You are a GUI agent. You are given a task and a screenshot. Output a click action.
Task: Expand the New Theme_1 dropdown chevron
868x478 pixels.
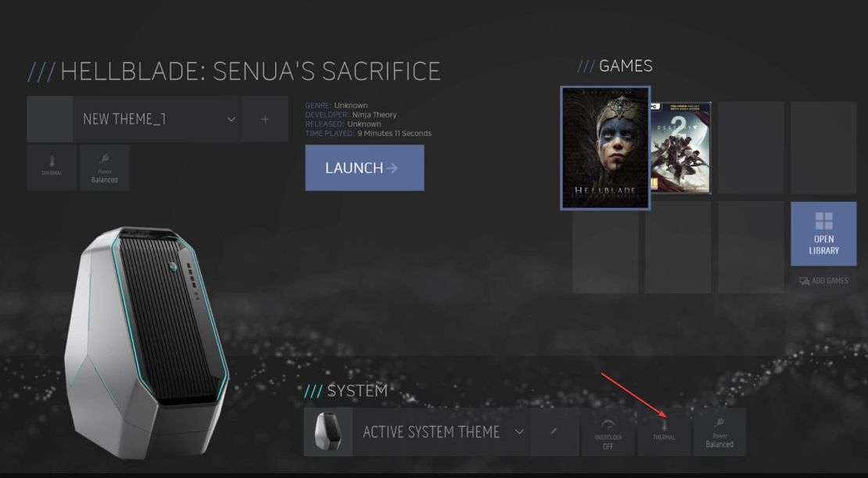coord(231,119)
